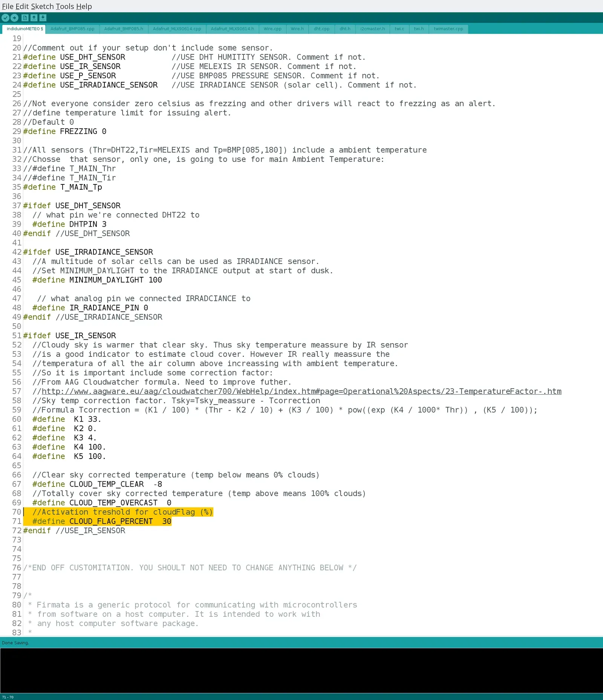Click the '#define MINIMUM_DAYLIGHT 100' line
Screen dimensions: 603x700
pyautogui.click(x=97, y=280)
